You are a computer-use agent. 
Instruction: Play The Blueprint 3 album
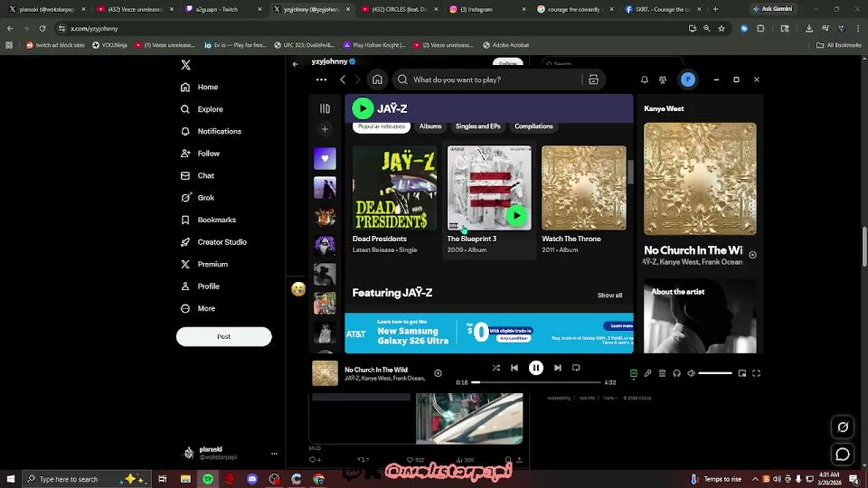tap(517, 216)
